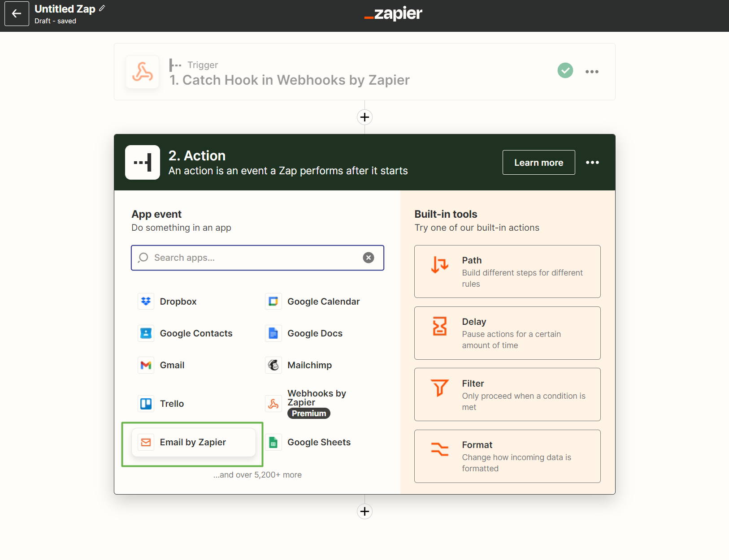Go back using the arrow button
This screenshot has height=560, width=729.
(17, 13)
